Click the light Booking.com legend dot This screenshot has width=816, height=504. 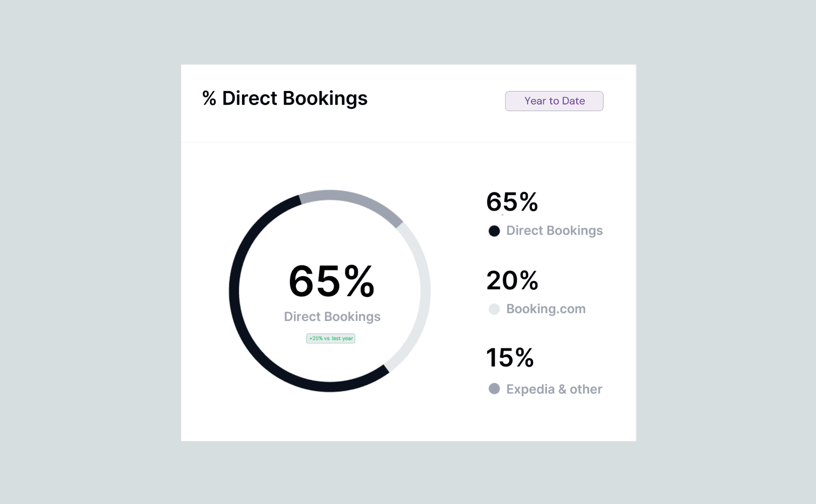[494, 309]
